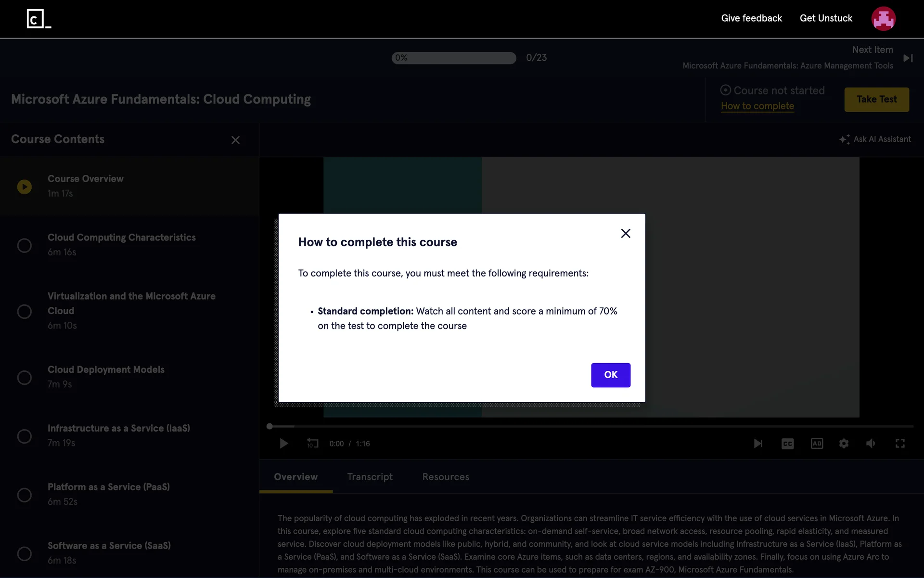Skip to next video in player

(x=758, y=444)
